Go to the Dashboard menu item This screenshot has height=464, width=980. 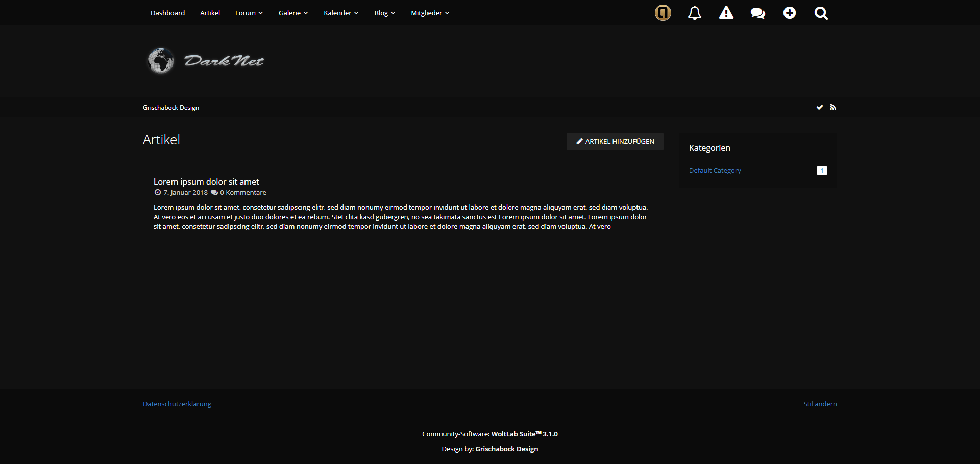[x=167, y=13]
